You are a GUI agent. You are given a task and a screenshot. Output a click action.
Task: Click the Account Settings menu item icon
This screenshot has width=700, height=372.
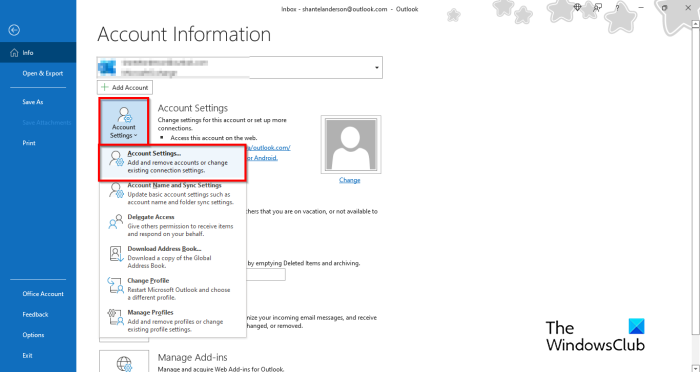pyautogui.click(x=117, y=159)
